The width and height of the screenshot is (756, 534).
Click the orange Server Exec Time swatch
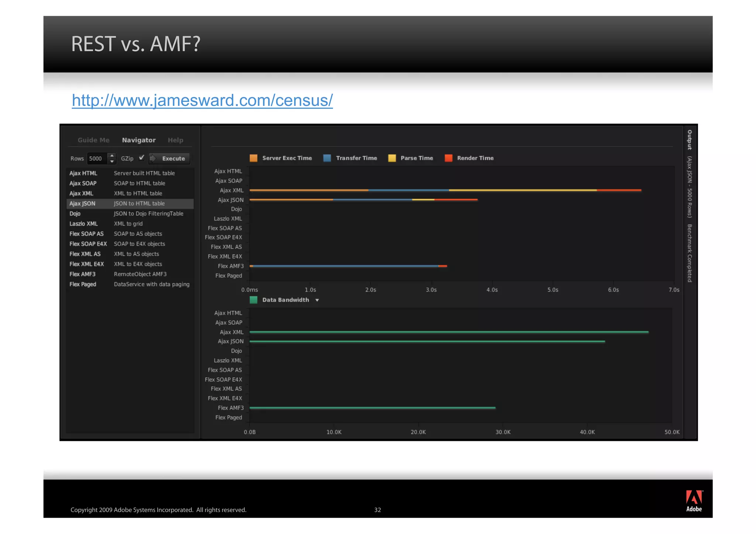tap(254, 158)
